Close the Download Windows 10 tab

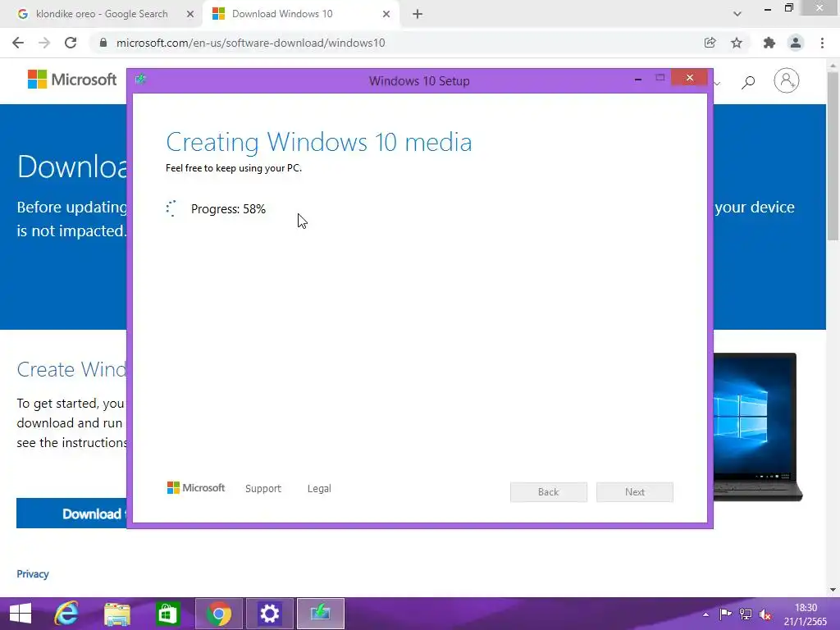point(386,14)
